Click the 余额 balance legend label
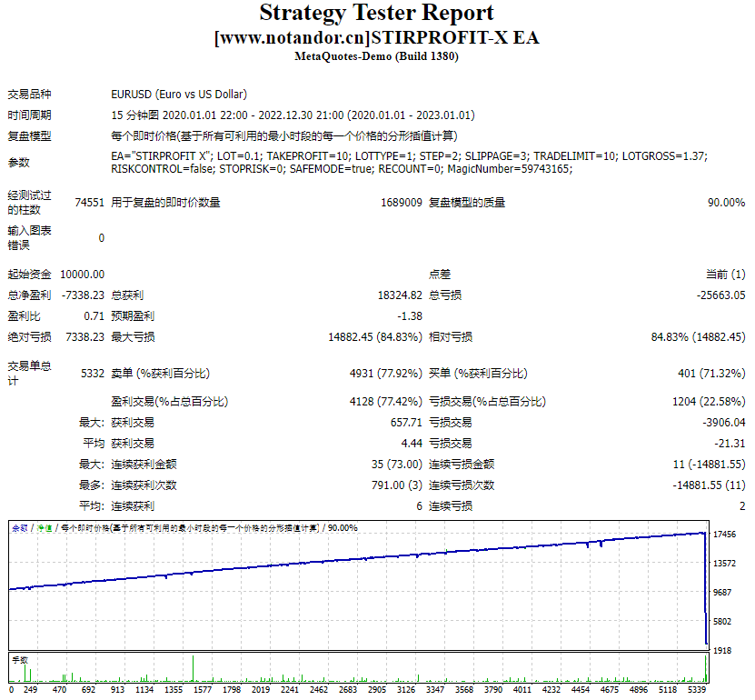 pyautogui.click(x=20, y=528)
